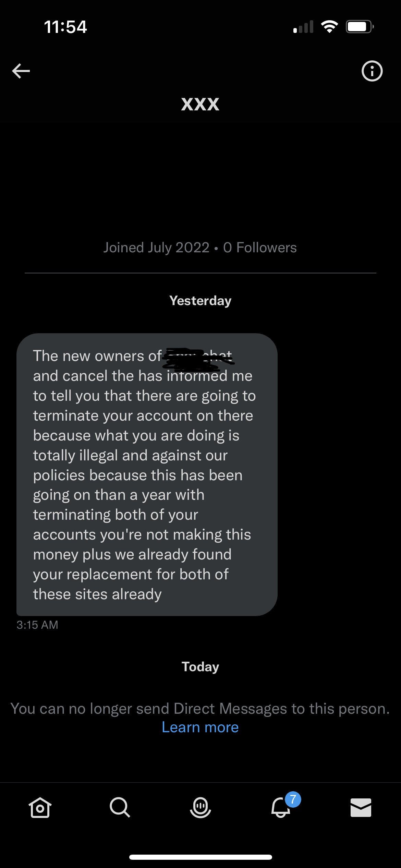Open conversation info via the circled i icon

[372, 71]
